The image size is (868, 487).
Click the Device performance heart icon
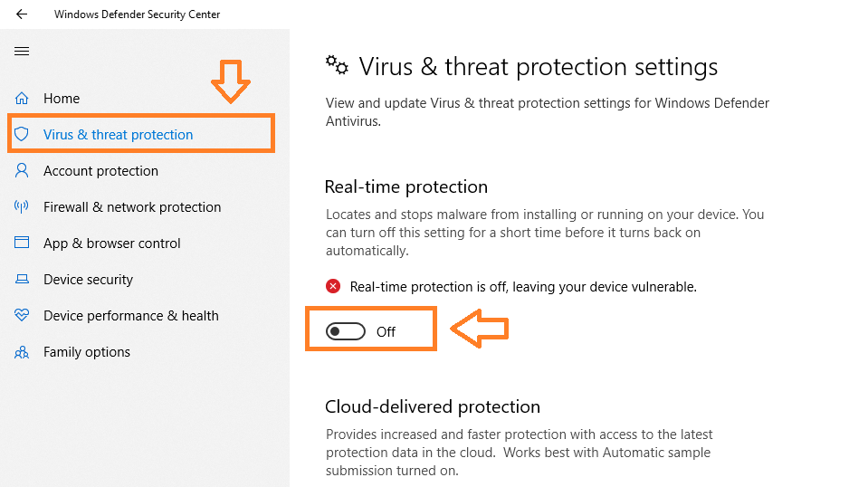22,315
